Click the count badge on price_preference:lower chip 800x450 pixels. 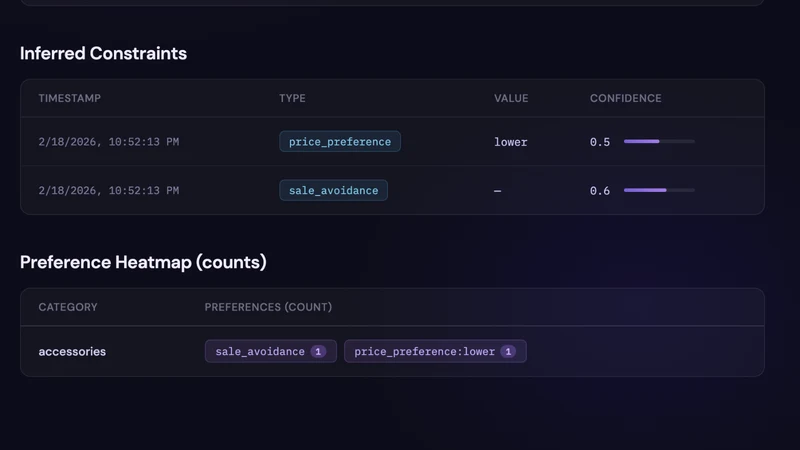508,352
